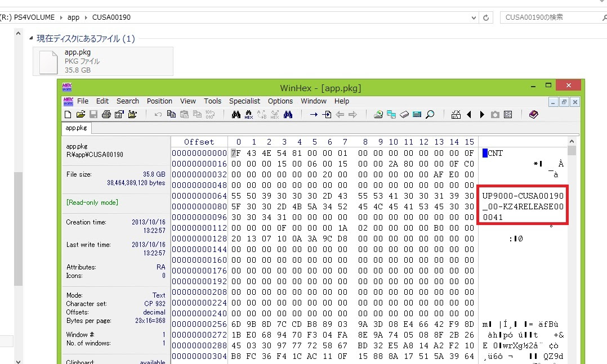Open the Options menu
This screenshot has height=364, width=607.
tap(280, 101)
